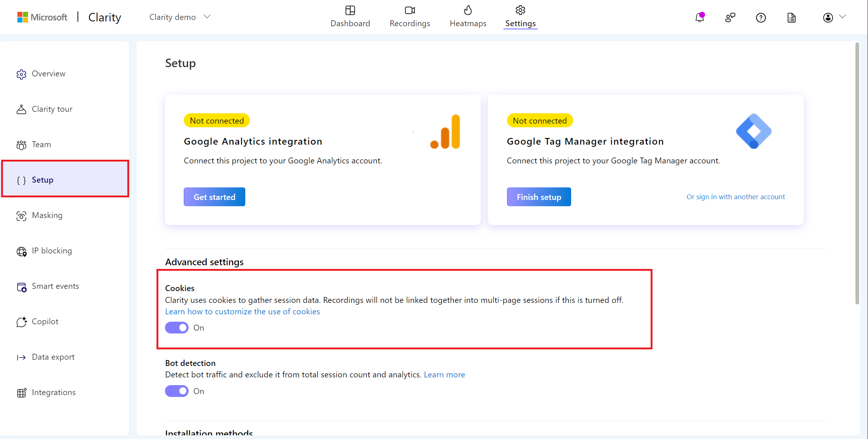
Task: Click Or sign in with another account link
Action: [735, 197]
